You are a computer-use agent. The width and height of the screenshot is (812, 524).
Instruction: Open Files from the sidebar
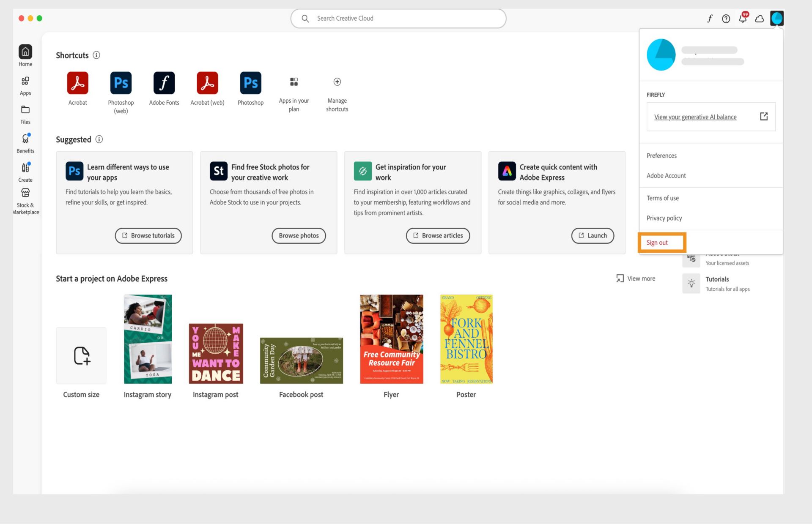(25, 114)
